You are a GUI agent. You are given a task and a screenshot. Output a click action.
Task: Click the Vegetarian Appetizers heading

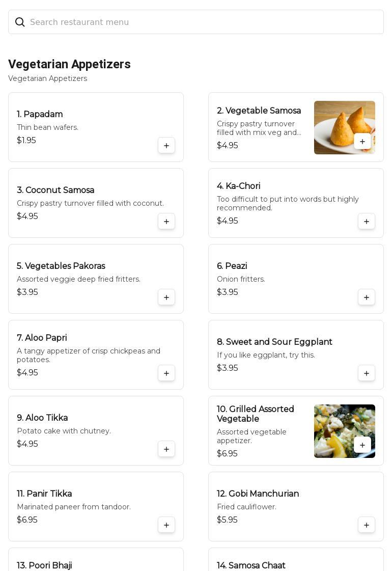[x=69, y=64]
